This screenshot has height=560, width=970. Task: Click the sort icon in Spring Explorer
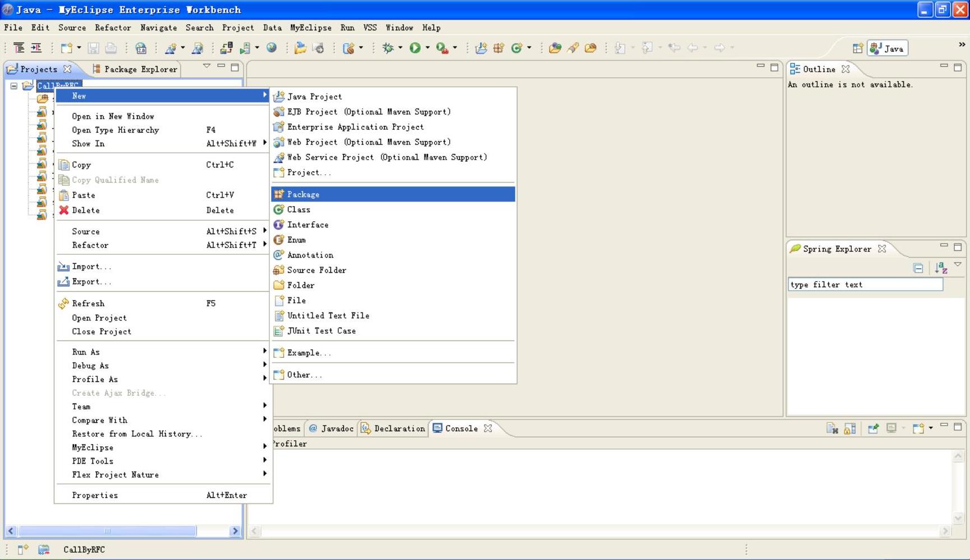pos(941,268)
